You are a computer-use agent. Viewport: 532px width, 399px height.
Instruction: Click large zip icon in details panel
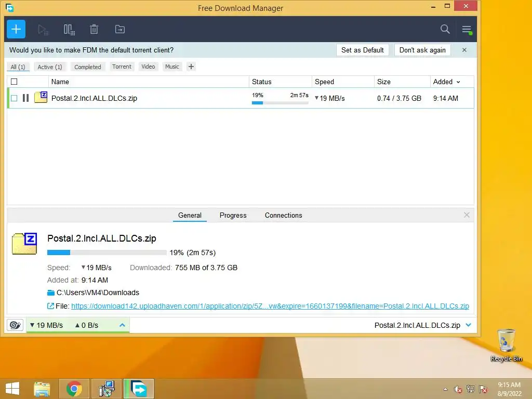[24, 243]
